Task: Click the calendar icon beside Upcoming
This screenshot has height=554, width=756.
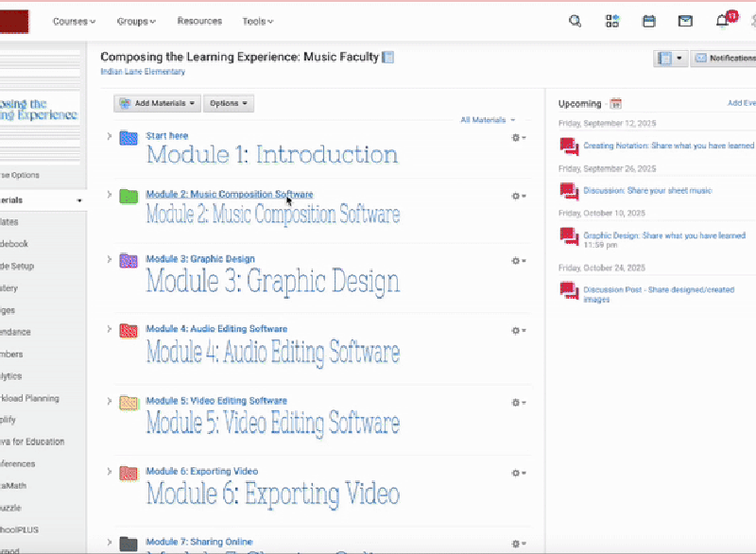Action: click(x=615, y=103)
